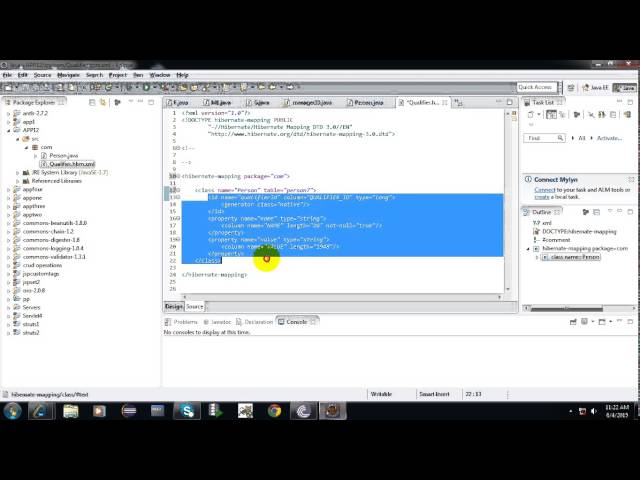Collapse hibernate-mapping node in Outline
640x480 pixels.
pyautogui.click(x=528, y=249)
